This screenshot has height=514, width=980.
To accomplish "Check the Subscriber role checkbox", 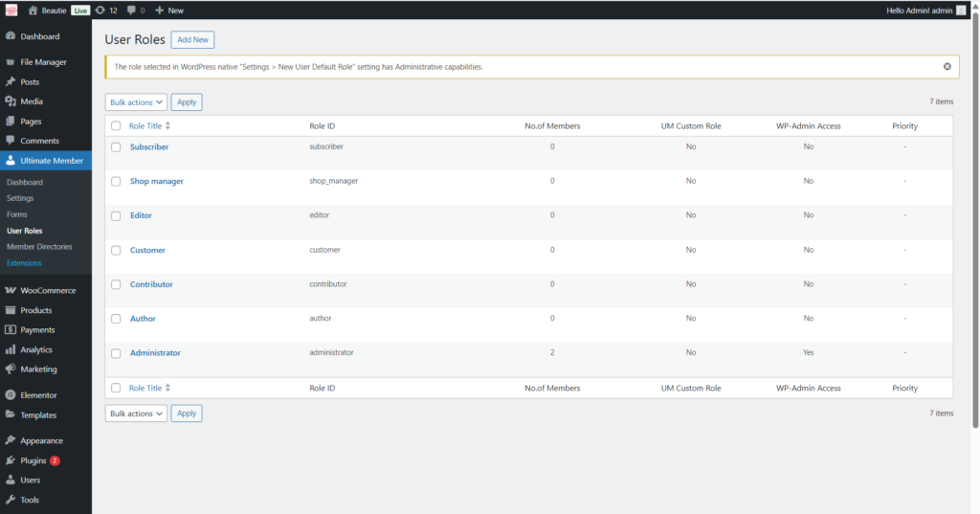I will (x=116, y=147).
